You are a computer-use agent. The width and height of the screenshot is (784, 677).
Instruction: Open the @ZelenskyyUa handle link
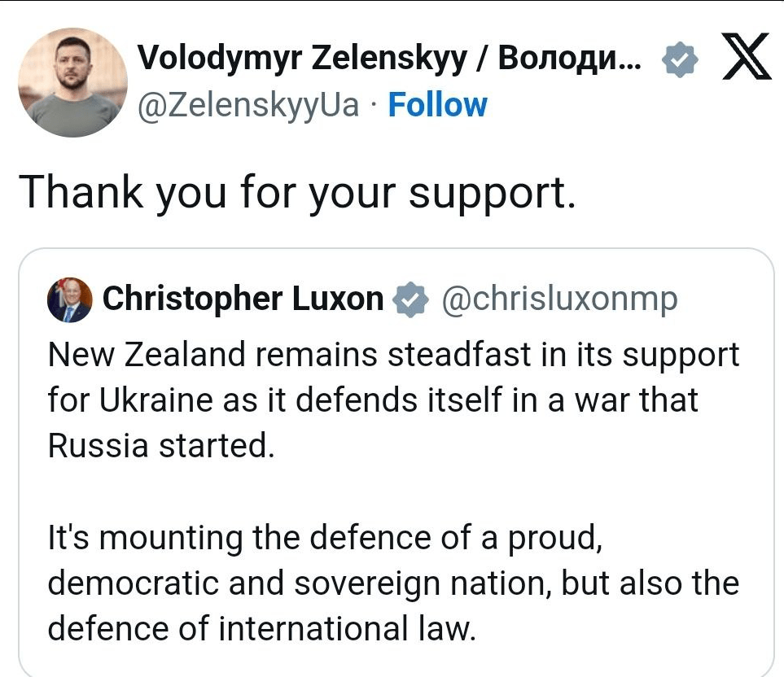(248, 105)
